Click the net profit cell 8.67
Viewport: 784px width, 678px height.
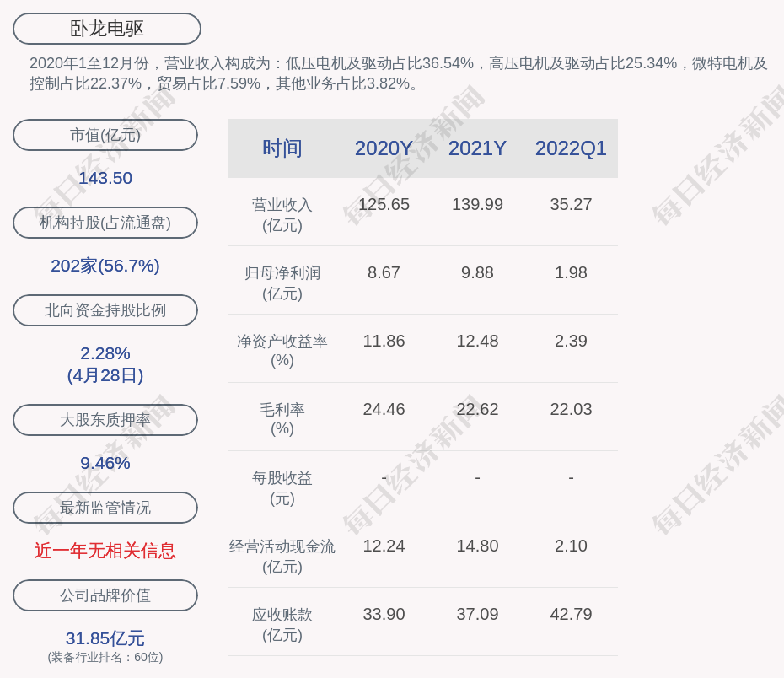[384, 272]
